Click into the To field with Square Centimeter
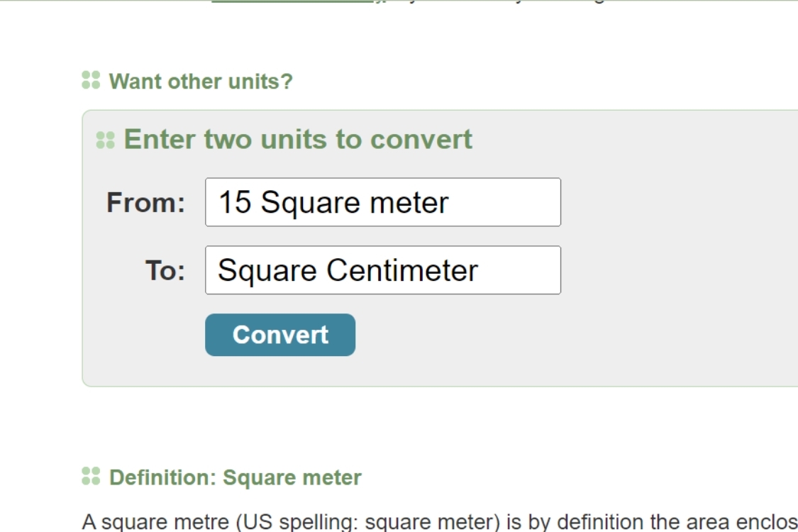Viewport: 798px width, 532px height. point(382,270)
